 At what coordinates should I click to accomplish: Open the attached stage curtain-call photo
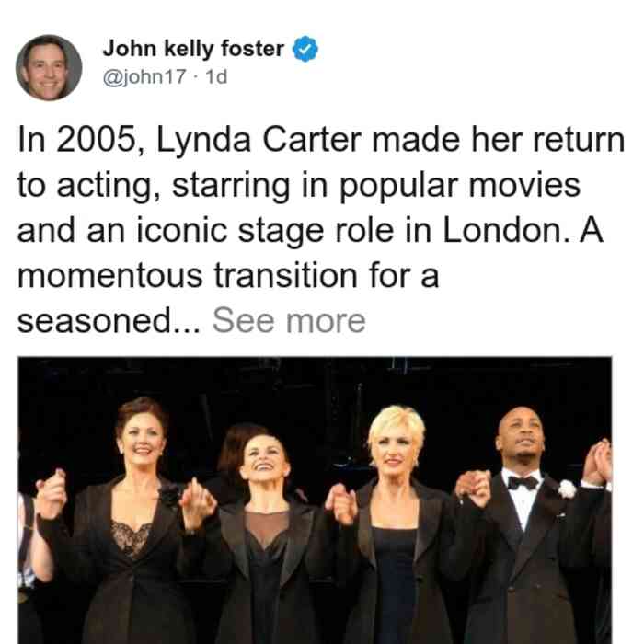click(x=315, y=500)
